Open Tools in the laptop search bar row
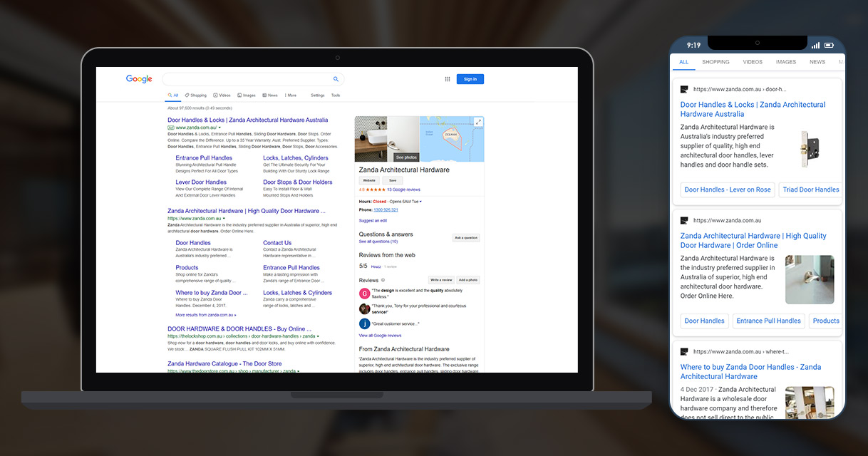868x456 pixels. point(336,95)
